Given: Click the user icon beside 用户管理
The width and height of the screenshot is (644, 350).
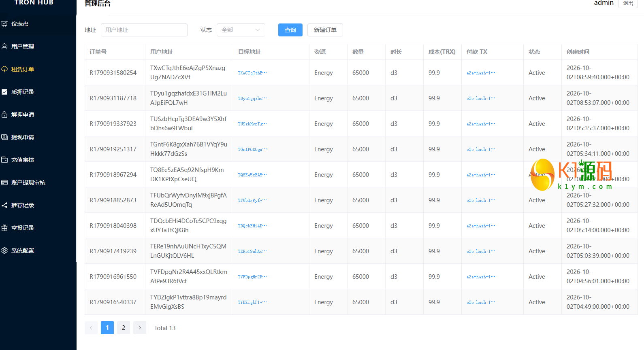Looking at the screenshot, I should pyautogui.click(x=4, y=47).
